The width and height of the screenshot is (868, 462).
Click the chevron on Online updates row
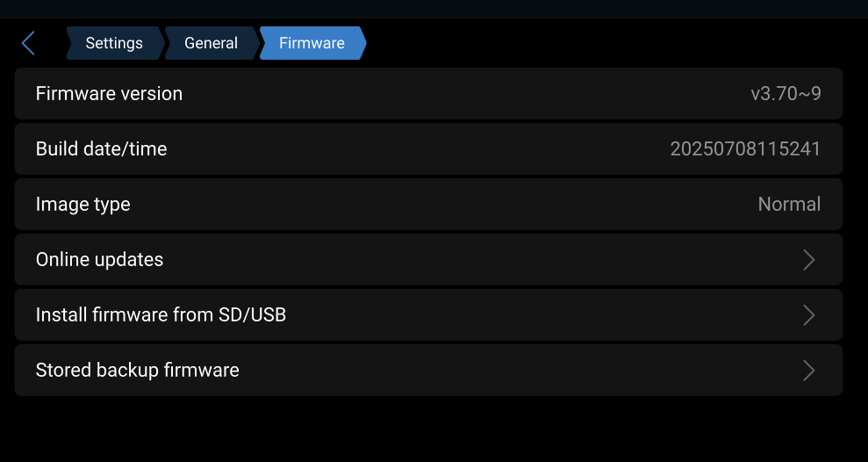808,260
